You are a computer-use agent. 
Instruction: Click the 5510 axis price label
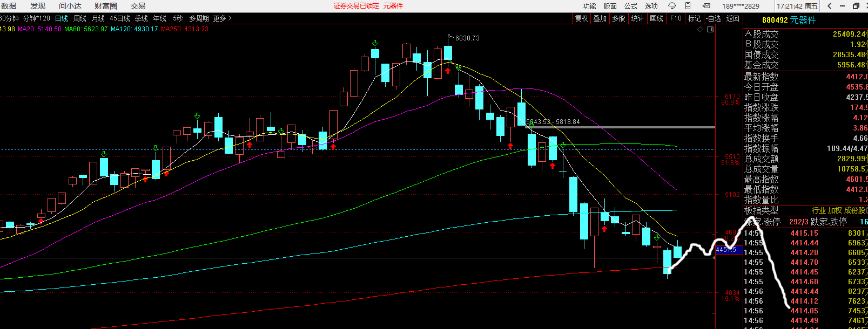click(x=732, y=157)
